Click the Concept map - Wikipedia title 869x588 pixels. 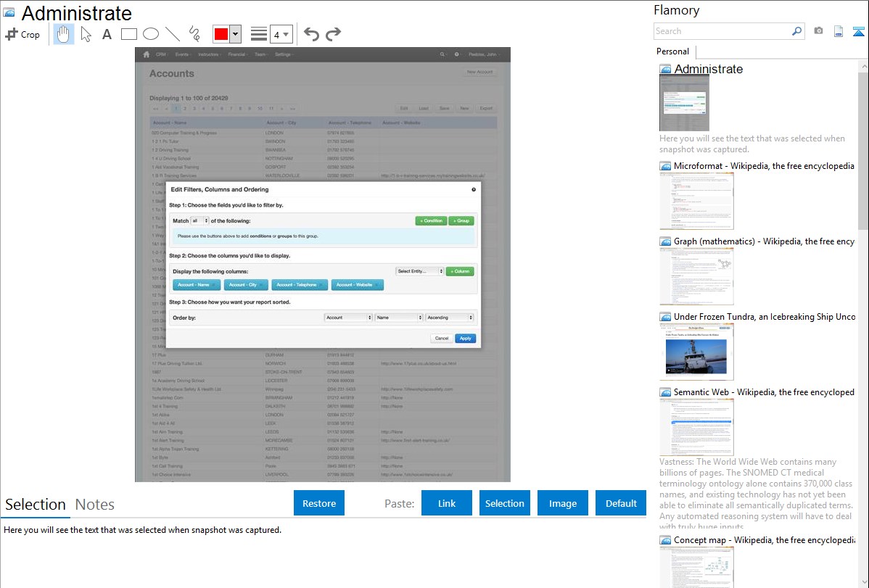tap(765, 539)
